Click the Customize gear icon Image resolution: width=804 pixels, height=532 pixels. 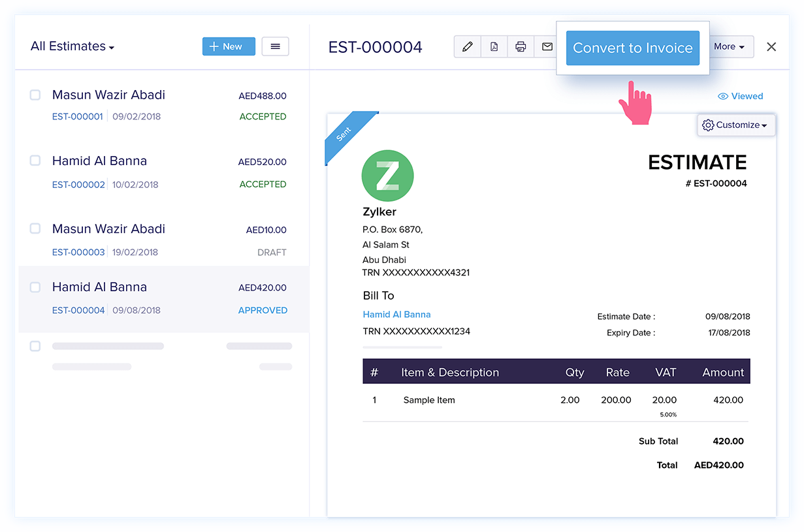tap(708, 125)
